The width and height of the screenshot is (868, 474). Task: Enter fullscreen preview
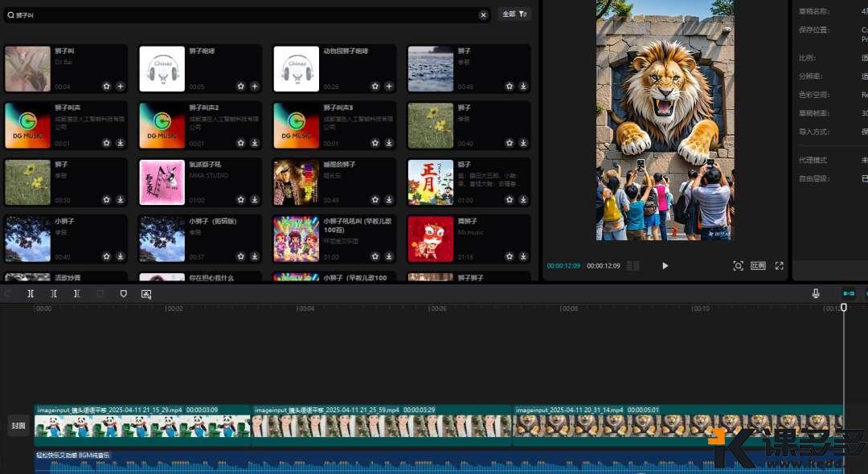pos(780,266)
